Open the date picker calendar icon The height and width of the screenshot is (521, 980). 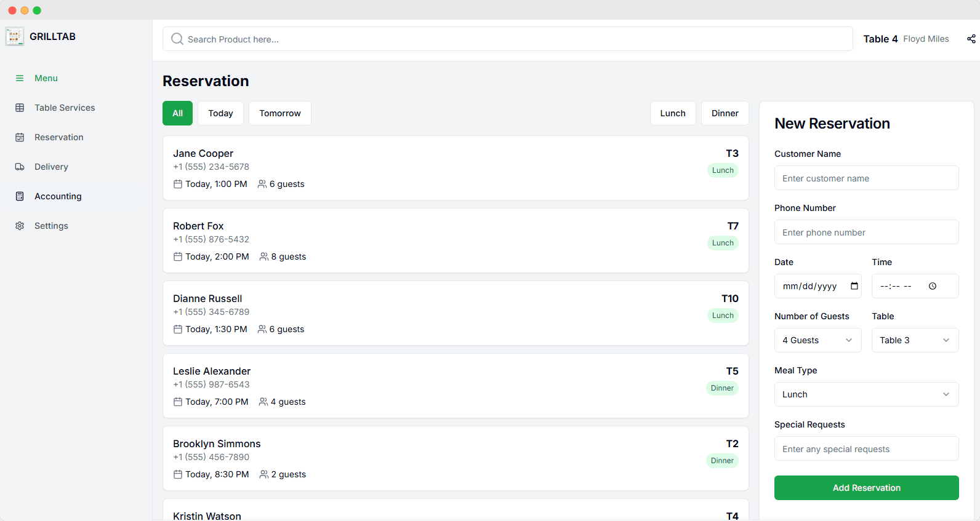854,286
